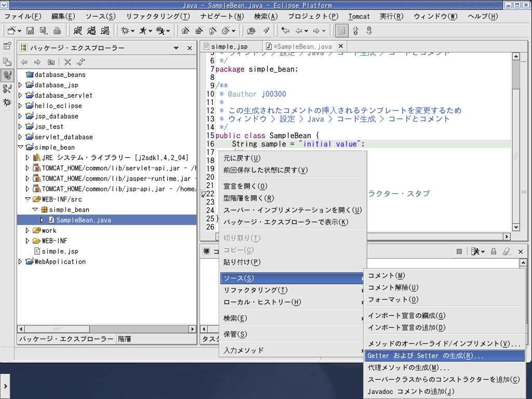
Task: Switch to the 階層 tab
Action: [x=125, y=339]
